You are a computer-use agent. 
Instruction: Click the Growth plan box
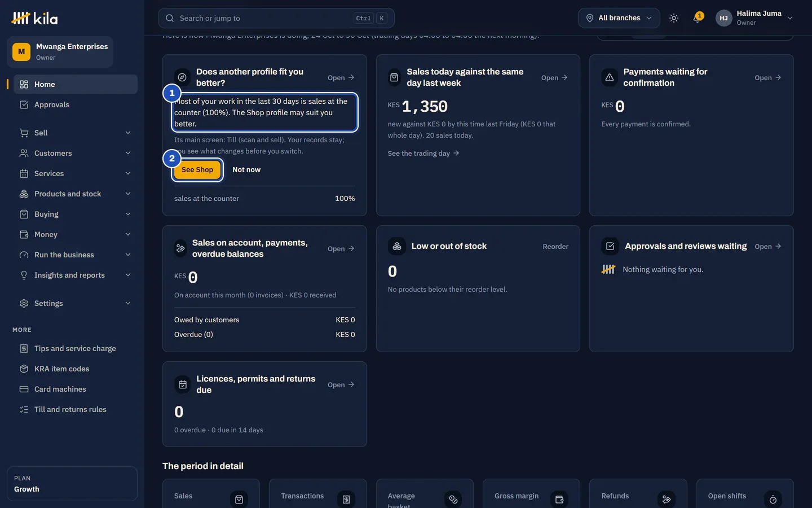pos(72,484)
